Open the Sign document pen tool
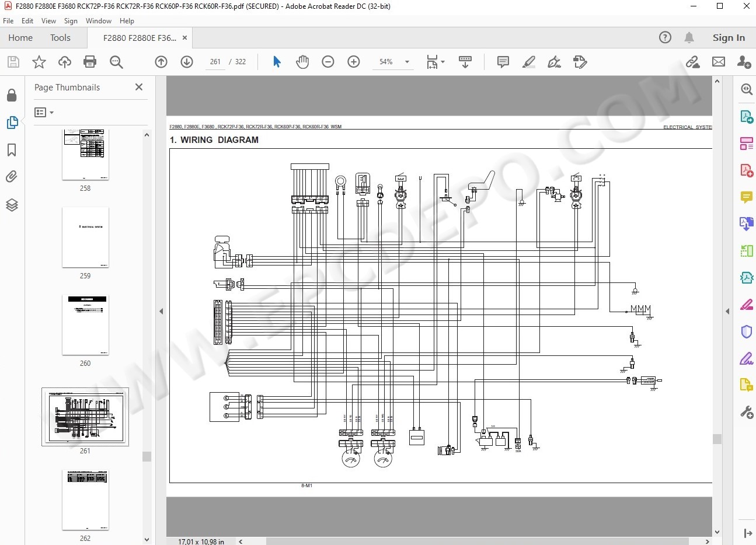The width and height of the screenshot is (756, 545). 554,62
